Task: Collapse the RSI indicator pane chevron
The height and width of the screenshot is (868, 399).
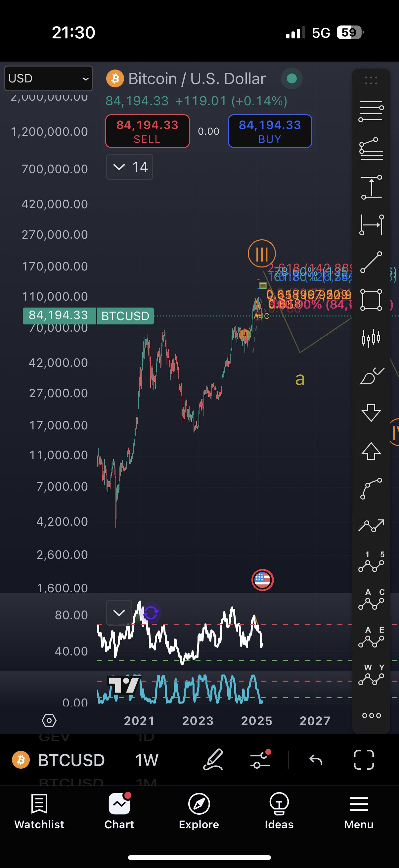Action: (x=119, y=612)
